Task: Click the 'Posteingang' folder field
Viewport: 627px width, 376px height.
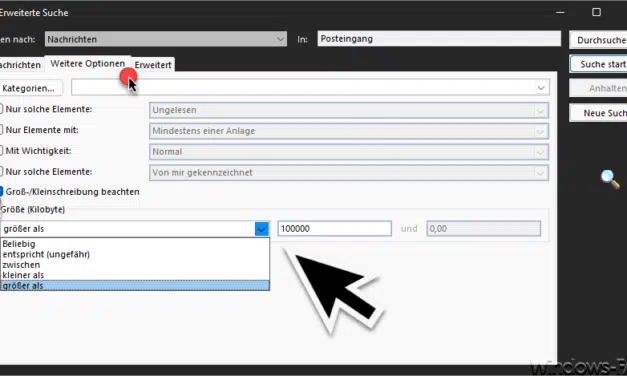Action: 439,39
